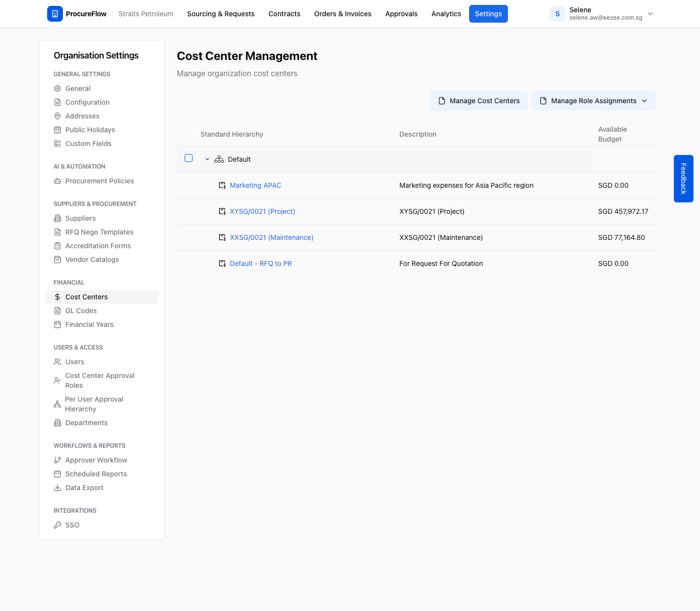Screen dimensions: 700x611
Task: Click the Configuration document icon
Action: pyautogui.click(x=57, y=102)
